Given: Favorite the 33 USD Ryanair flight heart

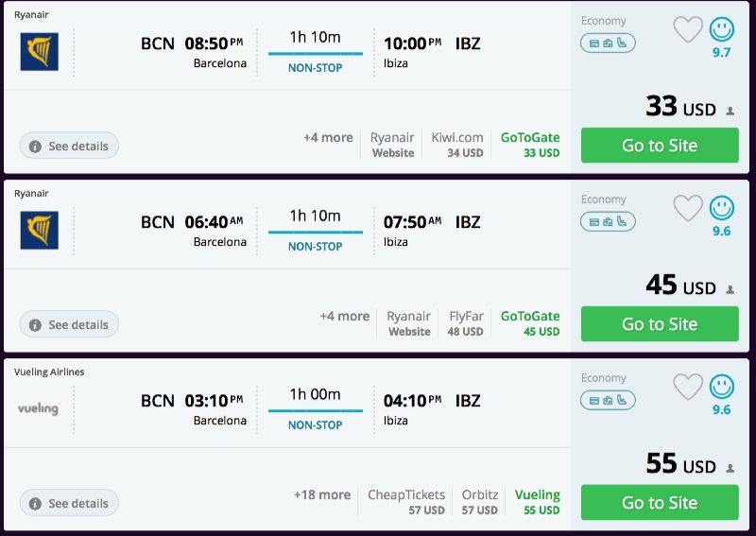Looking at the screenshot, I should point(688,29).
